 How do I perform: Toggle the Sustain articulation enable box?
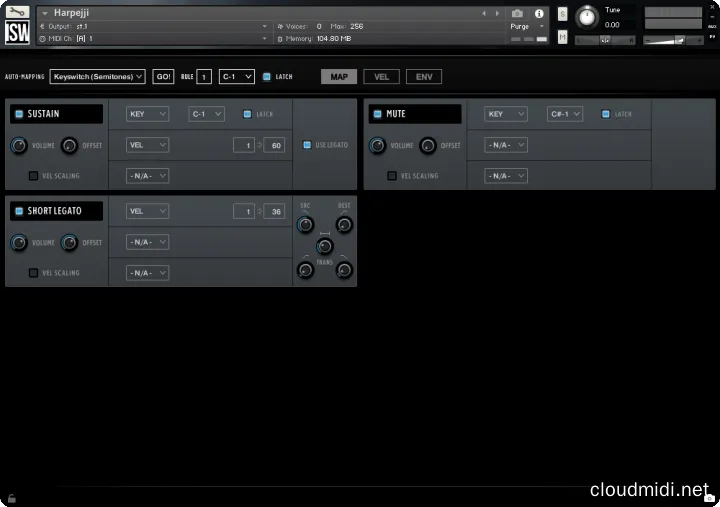(19, 114)
